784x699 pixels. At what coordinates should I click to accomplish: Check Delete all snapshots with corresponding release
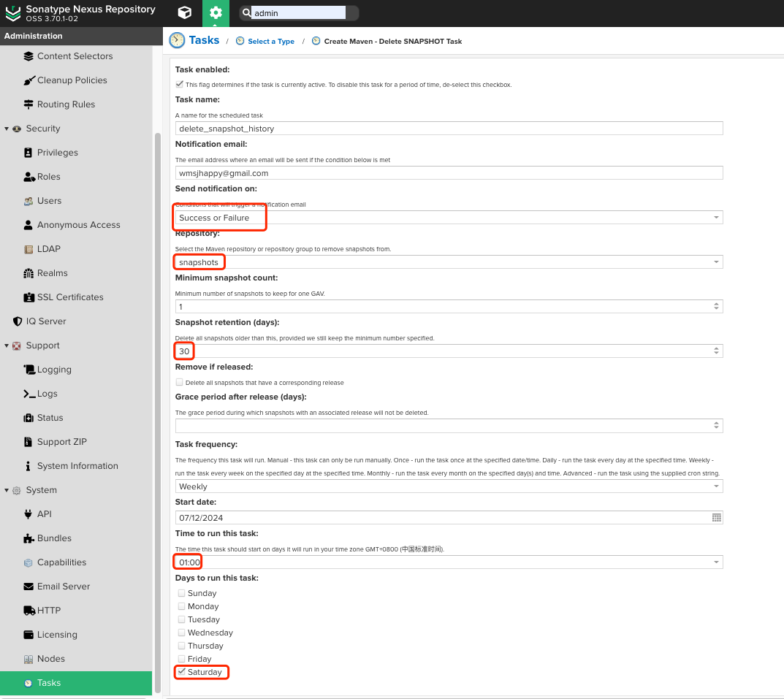pos(180,382)
